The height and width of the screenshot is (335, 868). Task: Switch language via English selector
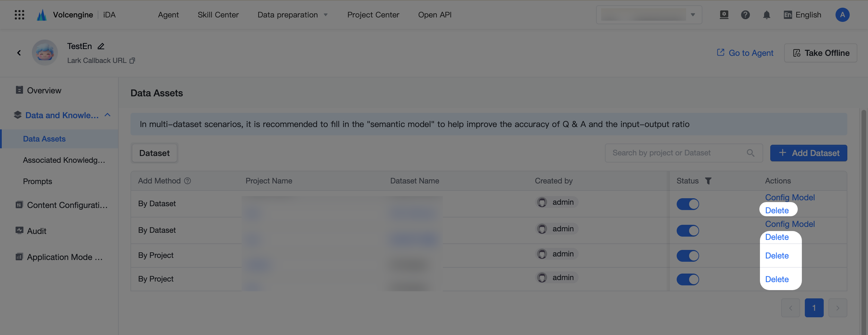(x=802, y=15)
